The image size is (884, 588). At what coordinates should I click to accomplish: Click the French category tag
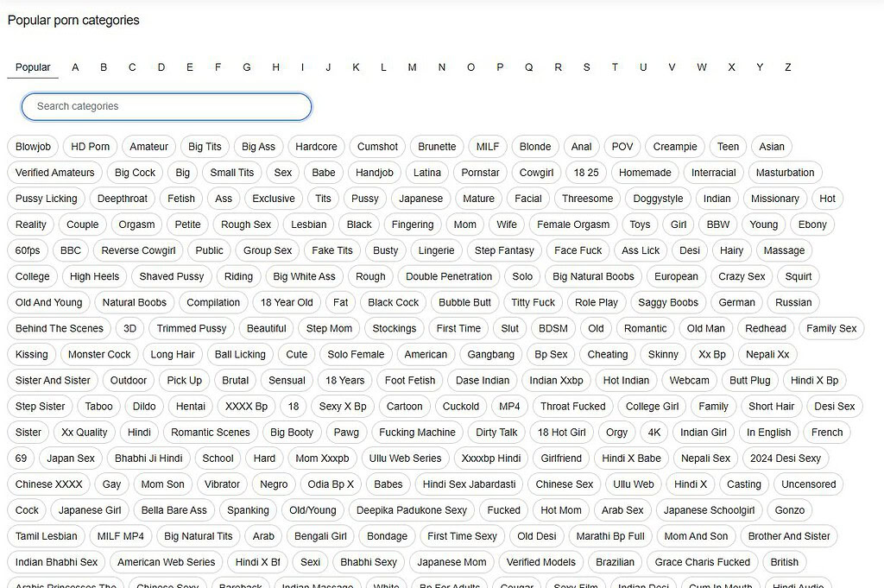[x=826, y=433]
